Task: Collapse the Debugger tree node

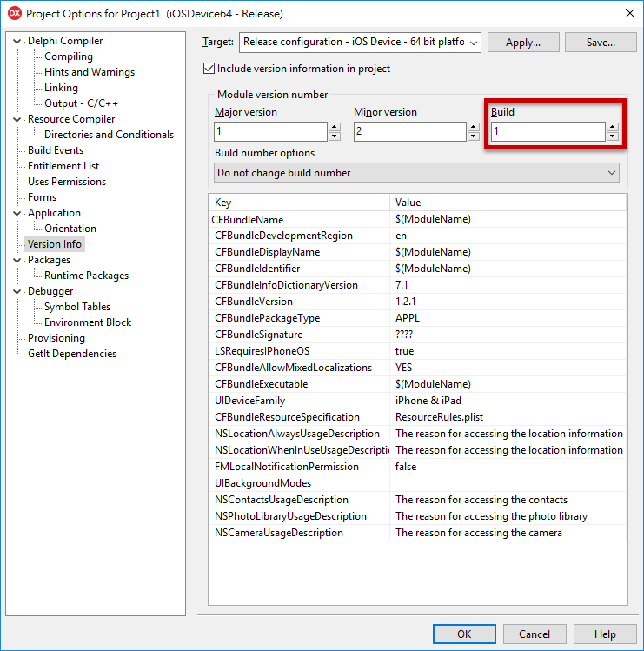Action: (x=17, y=291)
